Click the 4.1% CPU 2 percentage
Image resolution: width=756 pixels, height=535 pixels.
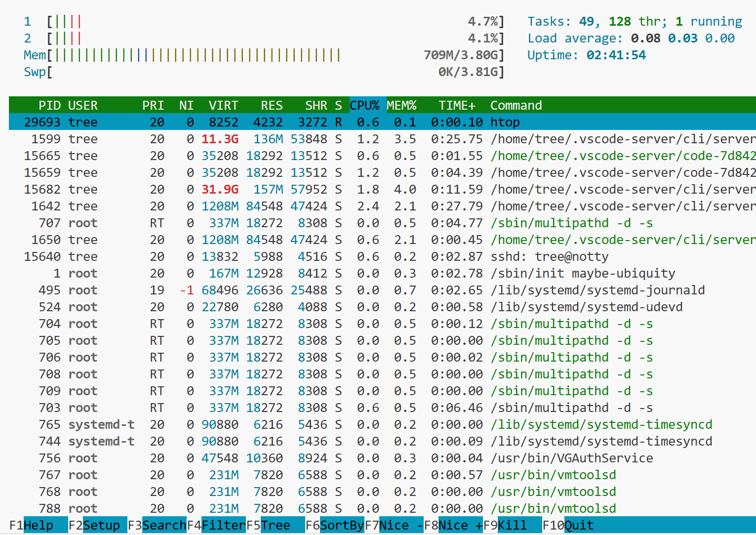click(483, 39)
